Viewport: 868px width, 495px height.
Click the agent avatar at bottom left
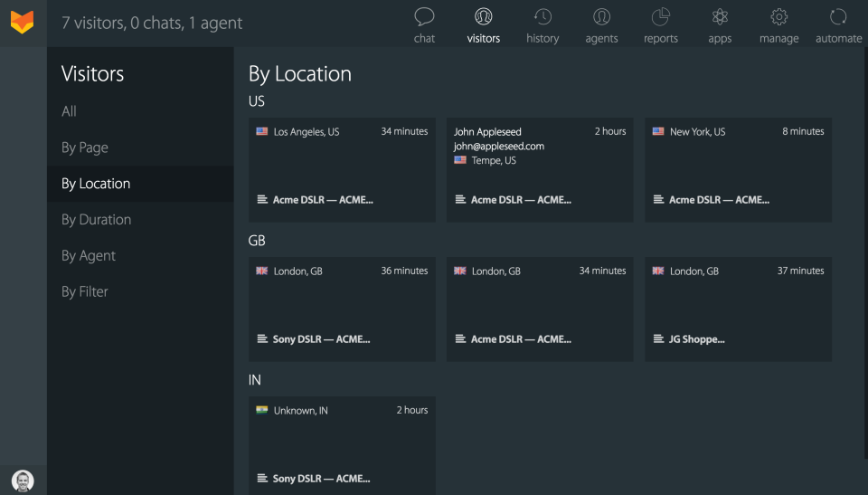point(23,481)
